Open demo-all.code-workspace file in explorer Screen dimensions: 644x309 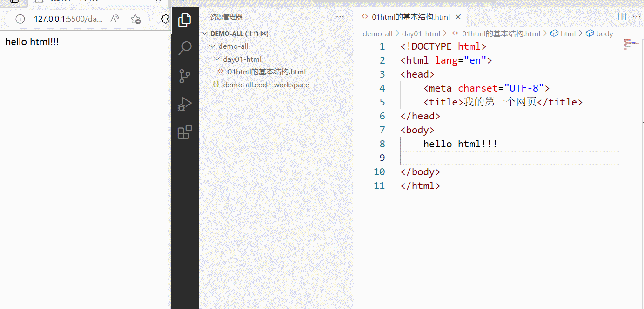pos(266,85)
